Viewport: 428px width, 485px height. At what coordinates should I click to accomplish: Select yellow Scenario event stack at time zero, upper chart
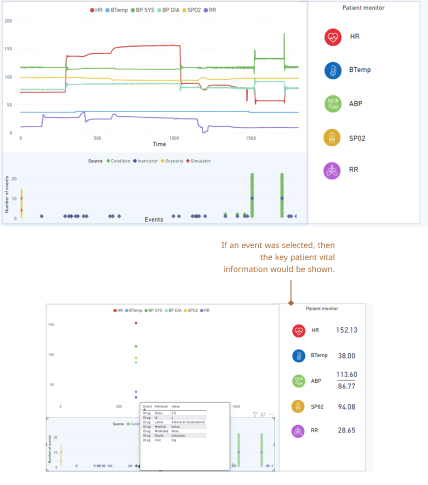click(22, 203)
